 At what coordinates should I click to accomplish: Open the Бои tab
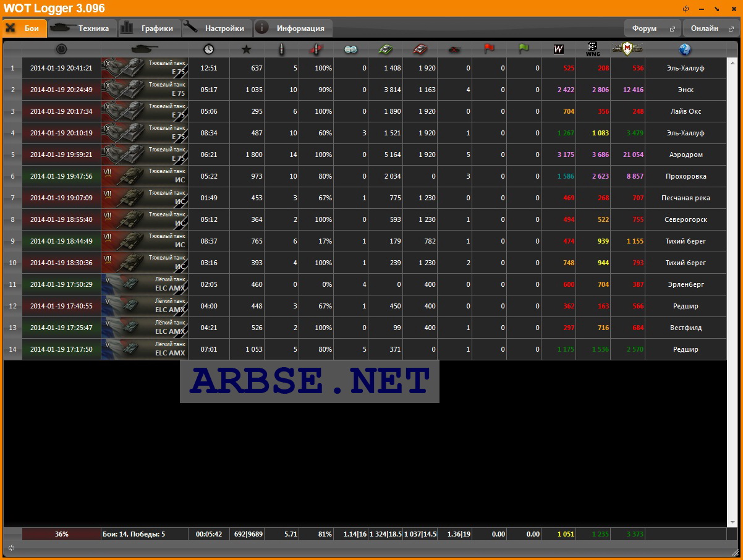coord(24,28)
